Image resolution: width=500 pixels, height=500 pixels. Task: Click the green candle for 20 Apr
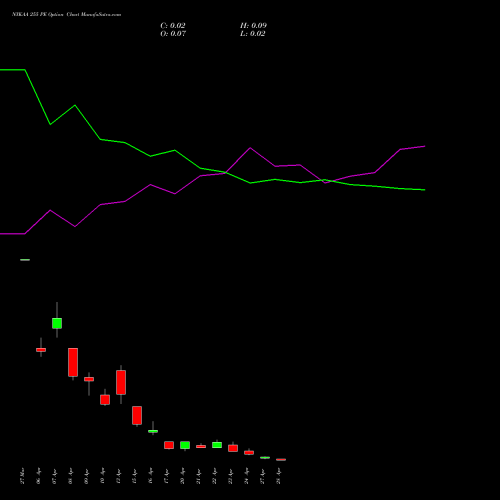(x=185, y=445)
